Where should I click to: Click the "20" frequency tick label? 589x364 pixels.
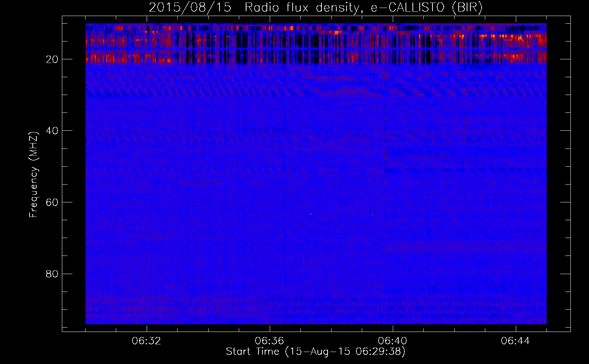pyautogui.click(x=52, y=59)
